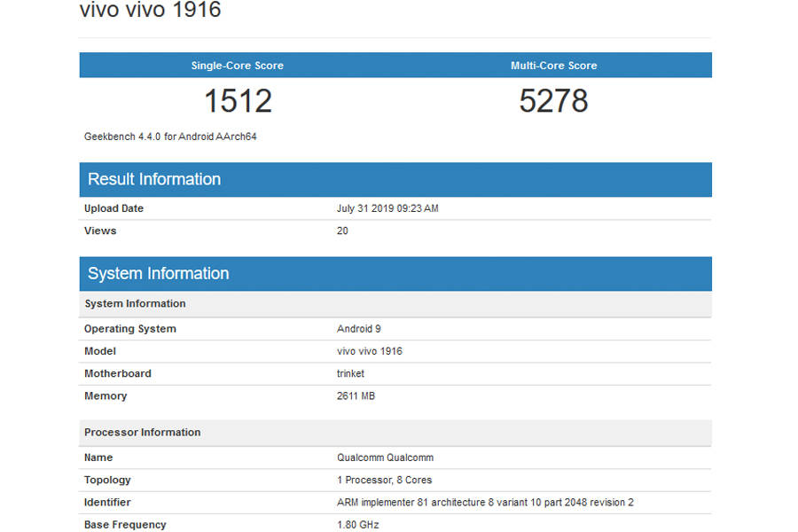
Task: Select the Single-Core Score header
Action: pos(236,65)
